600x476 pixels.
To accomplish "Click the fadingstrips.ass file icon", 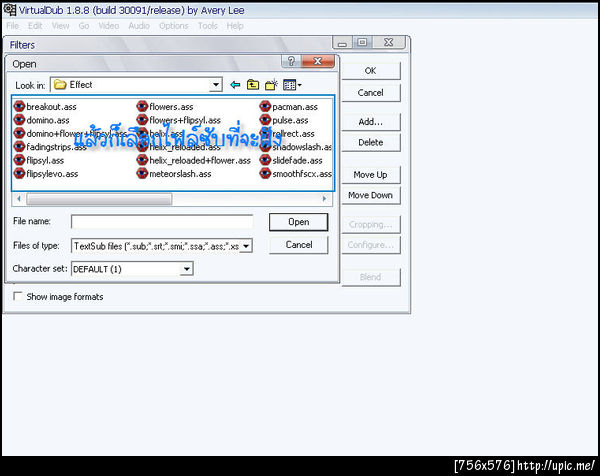I will pos(20,147).
